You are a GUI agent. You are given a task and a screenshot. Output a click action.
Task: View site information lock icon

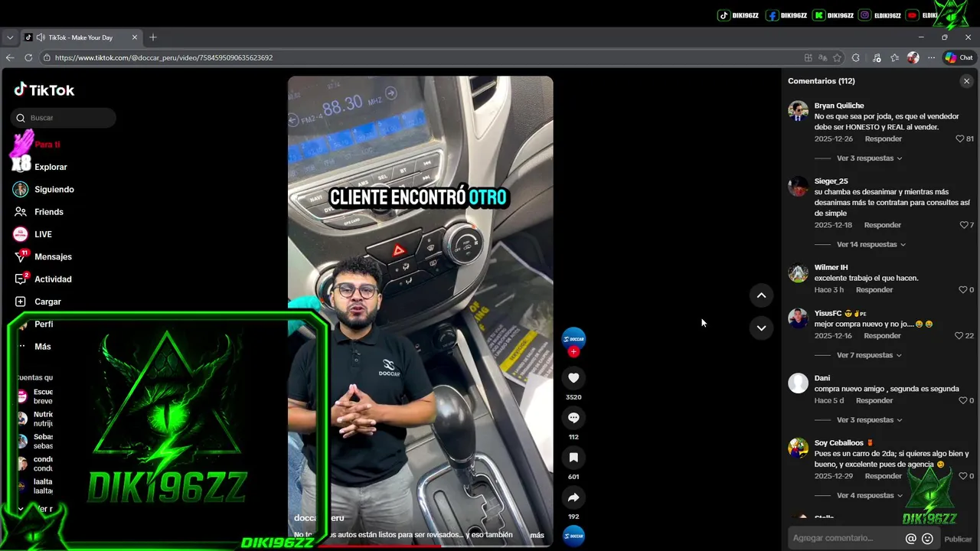(x=47, y=57)
